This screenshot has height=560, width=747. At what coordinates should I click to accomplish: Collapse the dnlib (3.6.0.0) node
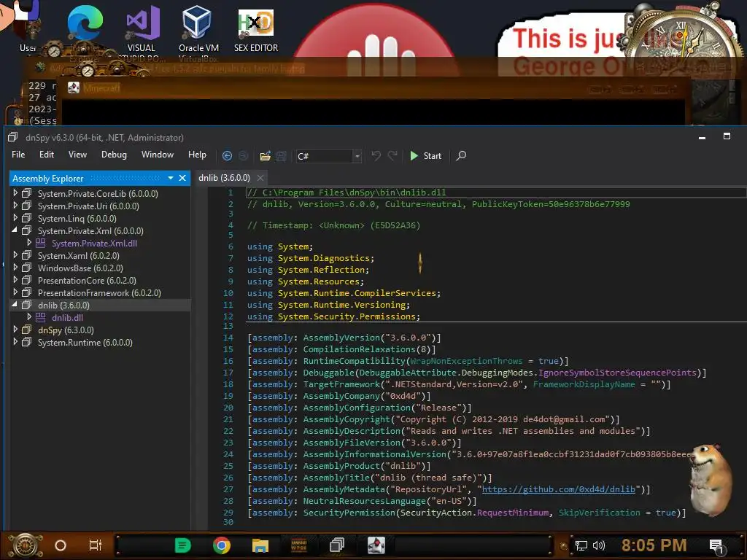click(15, 304)
